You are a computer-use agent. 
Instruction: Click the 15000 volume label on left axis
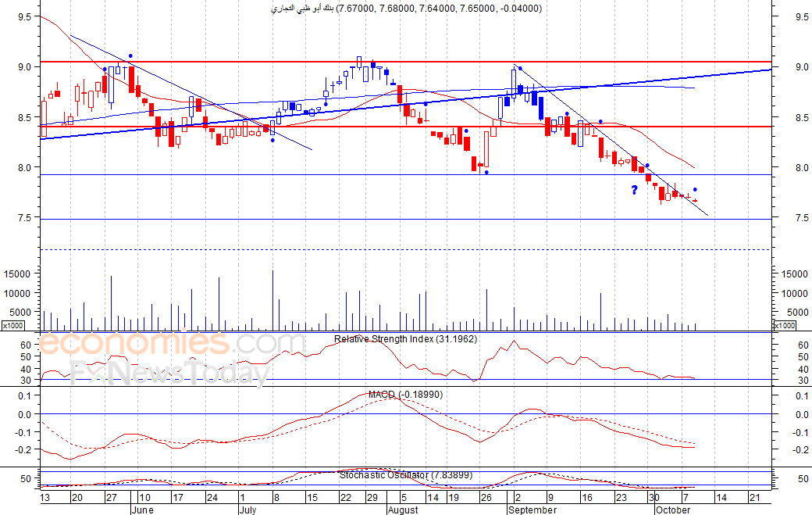[x=18, y=274]
